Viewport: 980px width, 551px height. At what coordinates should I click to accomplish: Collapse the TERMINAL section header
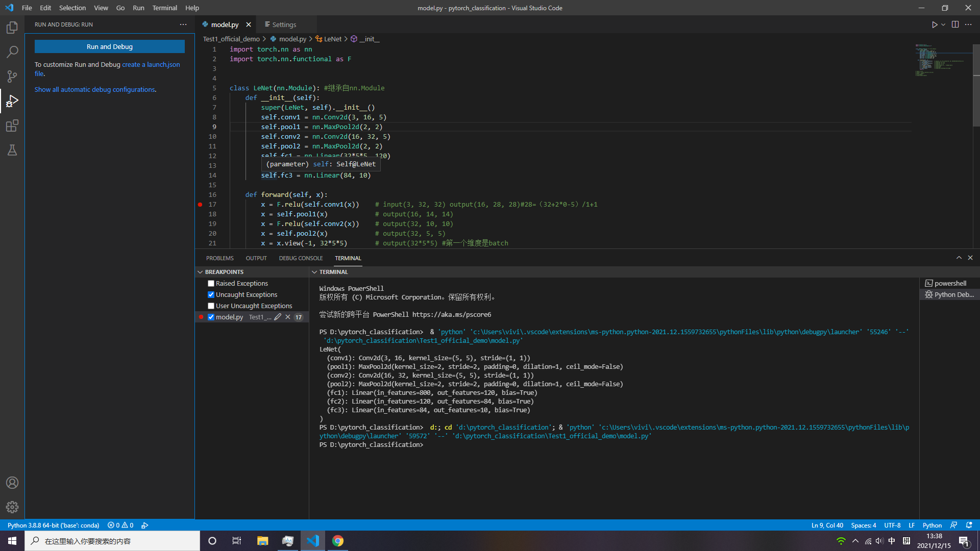tap(314, 272)
